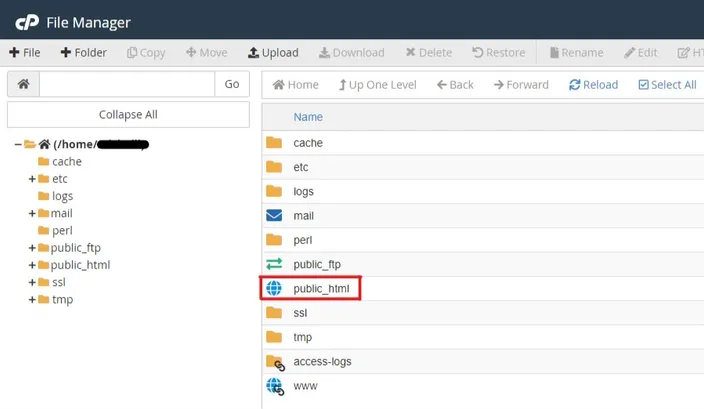
Task: Click the Forward navigation button
Action: point(521,85)
